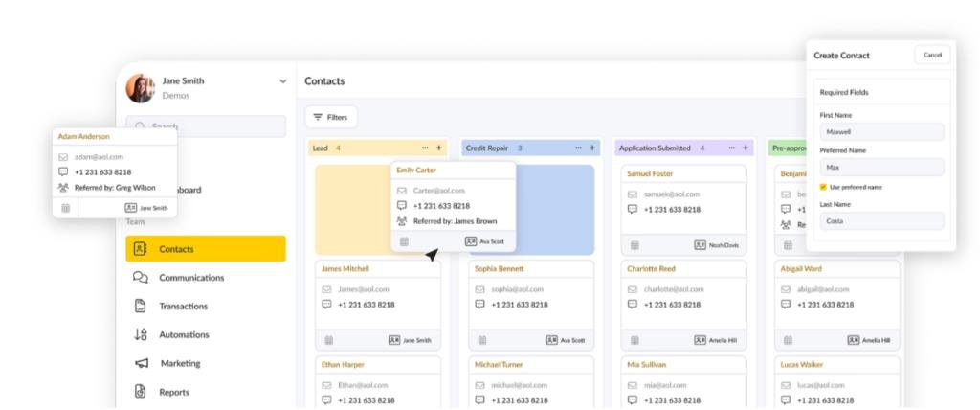Image resolution: width=980 pixels, height=410 pixels.
Task: Click the Lead column header label
Action: click(320, 148)
